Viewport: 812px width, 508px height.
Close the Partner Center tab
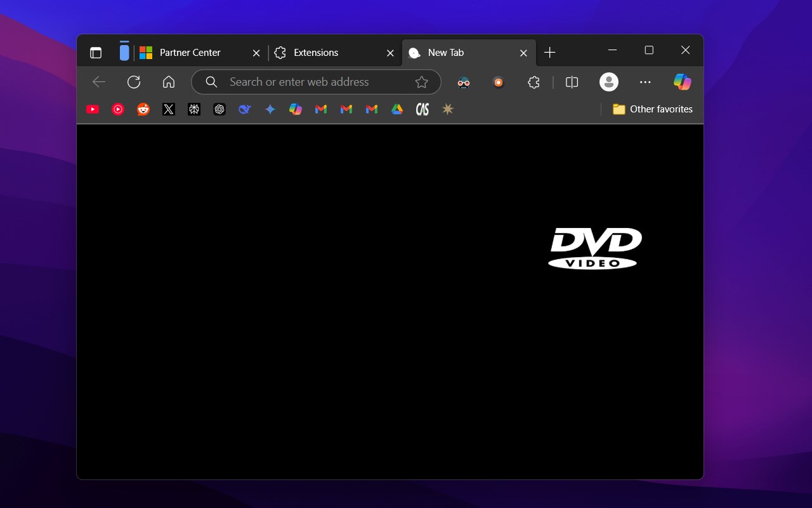pos(256,53)
